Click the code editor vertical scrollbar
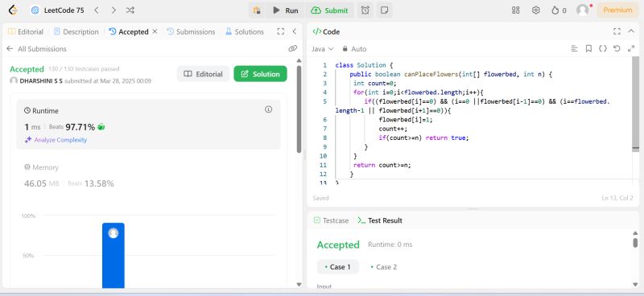Screen dimensions: 644x296 point(635,105)
